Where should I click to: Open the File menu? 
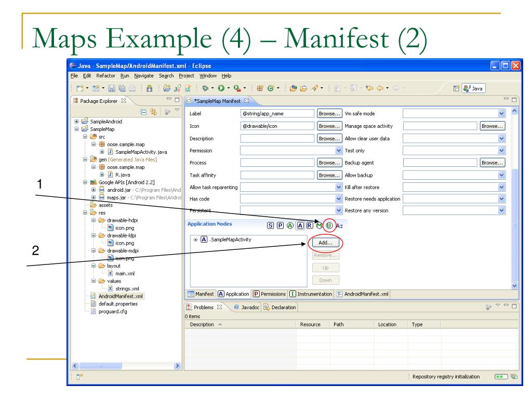coord(74,76)
